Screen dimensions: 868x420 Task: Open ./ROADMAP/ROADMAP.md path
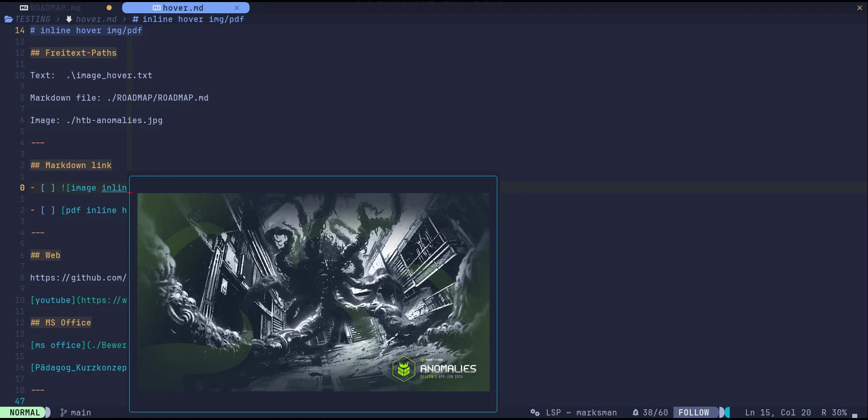(x=158, y=98)
